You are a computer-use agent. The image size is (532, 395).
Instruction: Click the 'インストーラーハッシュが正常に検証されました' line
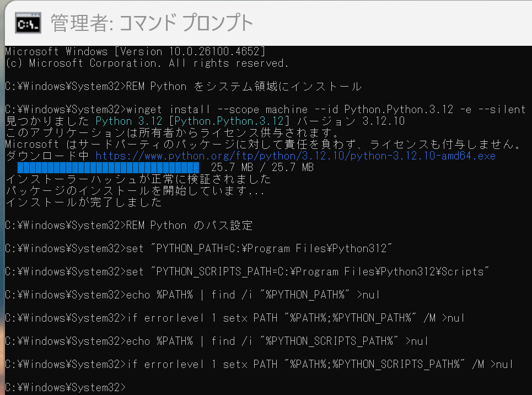(138, 179)
